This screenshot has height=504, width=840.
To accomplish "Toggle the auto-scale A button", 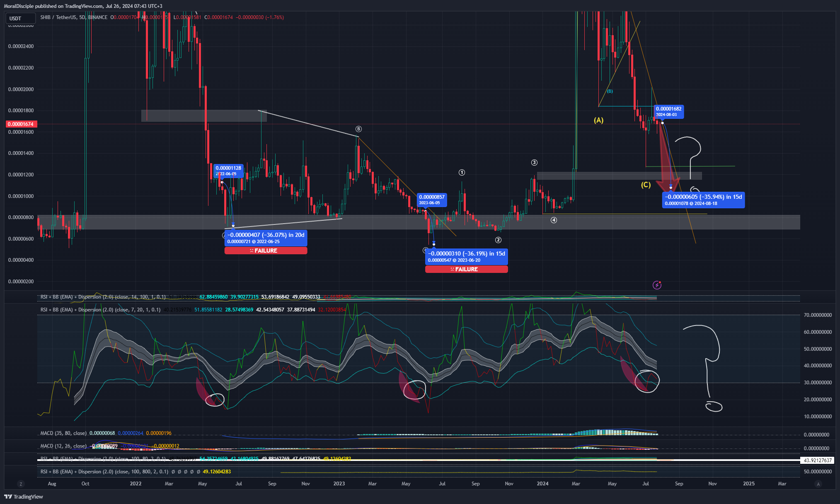I will (818, 484).
